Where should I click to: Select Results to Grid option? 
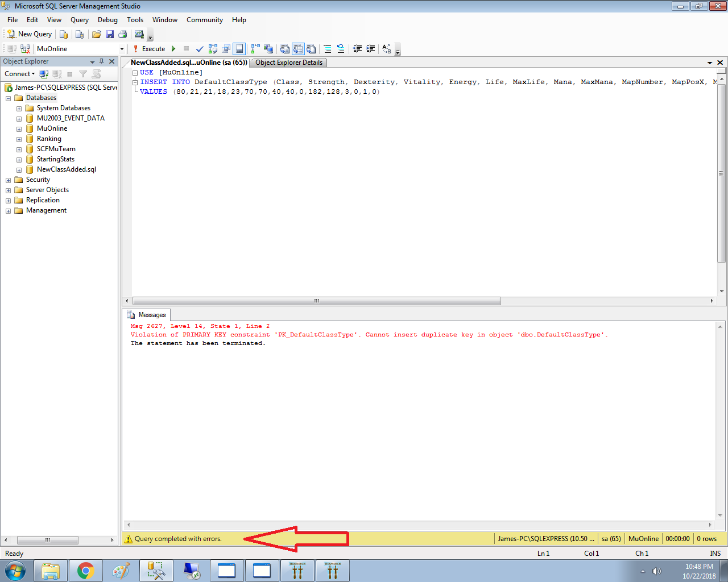pyautogui.click(x=298, y=49)
